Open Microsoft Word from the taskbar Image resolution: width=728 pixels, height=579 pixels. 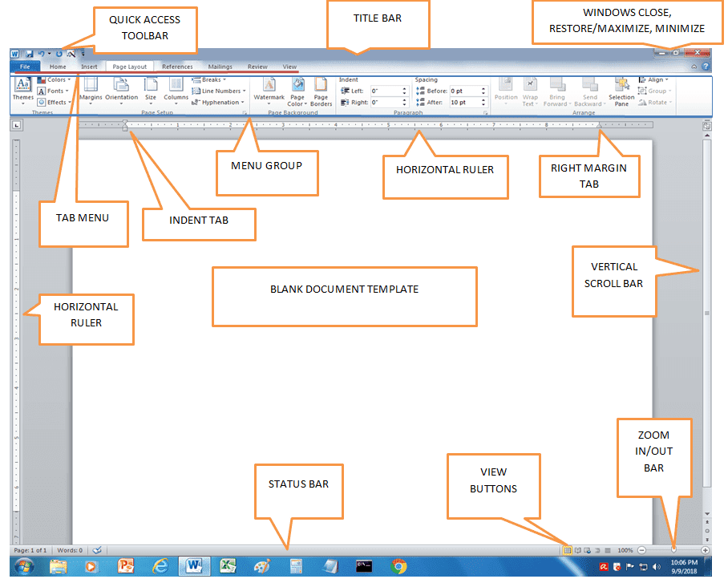[194, 566]
